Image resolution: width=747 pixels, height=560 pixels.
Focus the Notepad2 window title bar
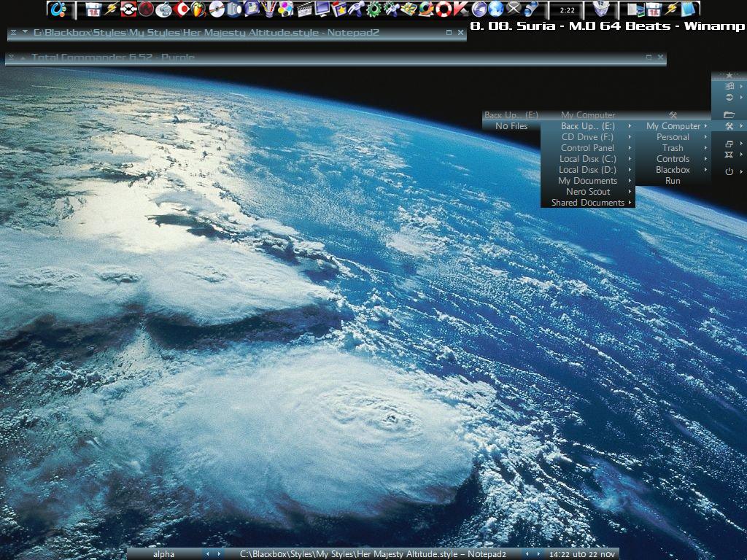tap(237, 33)
